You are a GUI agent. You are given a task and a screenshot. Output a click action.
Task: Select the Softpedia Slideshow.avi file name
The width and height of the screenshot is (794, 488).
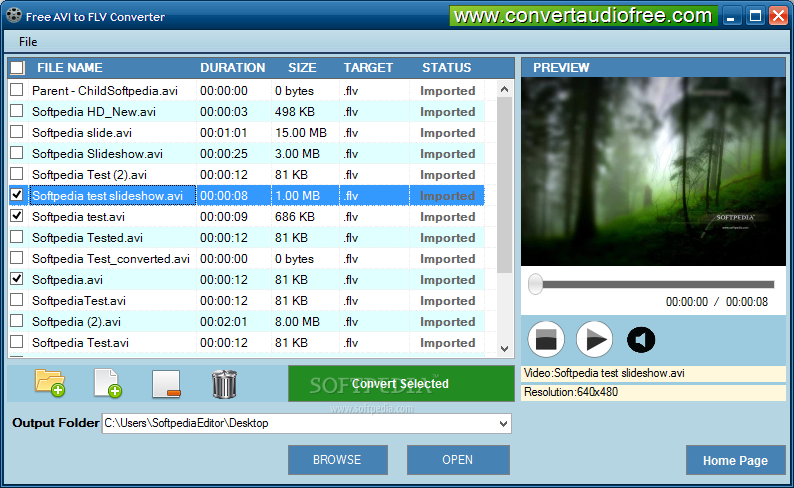click(97, 154)
